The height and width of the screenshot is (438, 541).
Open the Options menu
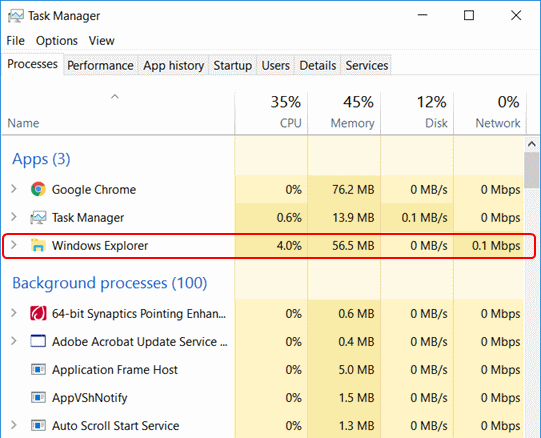[x=57, y=41]
